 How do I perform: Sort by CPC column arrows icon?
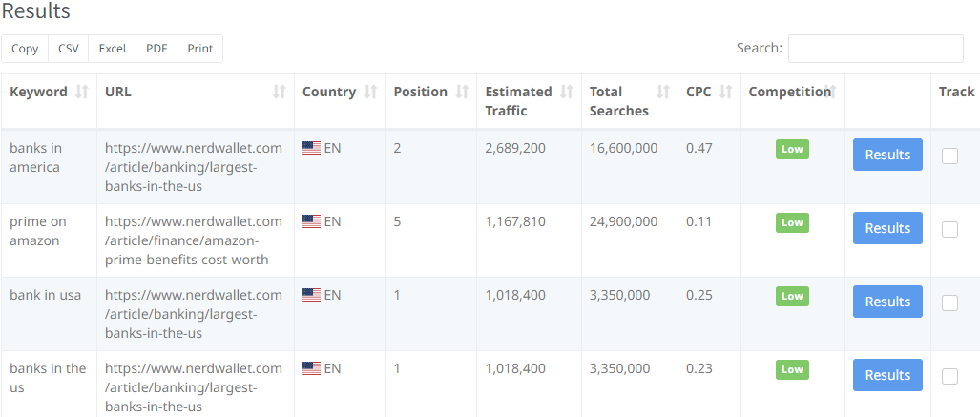click(725, 92)
